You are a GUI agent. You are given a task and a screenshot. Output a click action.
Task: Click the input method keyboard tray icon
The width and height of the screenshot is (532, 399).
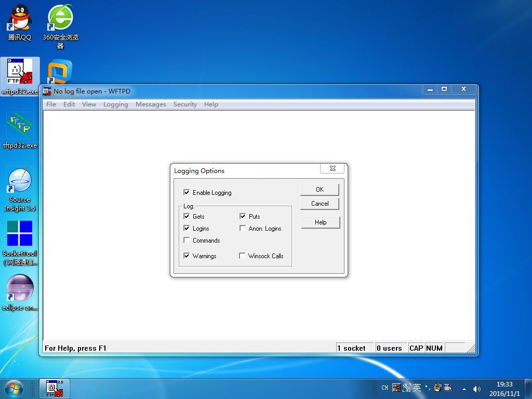pyautogui.click(x=396, y=388)
